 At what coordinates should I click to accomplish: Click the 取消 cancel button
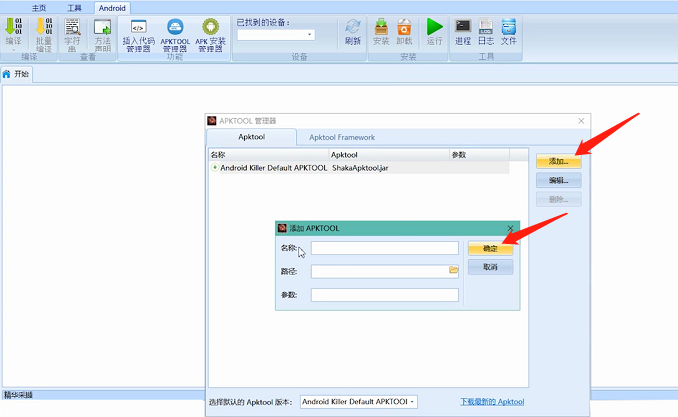490,267
